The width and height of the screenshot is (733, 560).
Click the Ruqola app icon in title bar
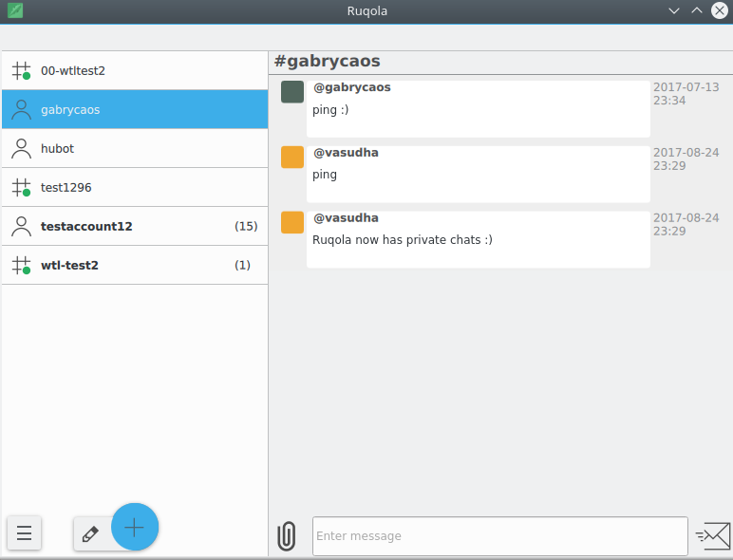pyautogui.click(x=14, y=11)
